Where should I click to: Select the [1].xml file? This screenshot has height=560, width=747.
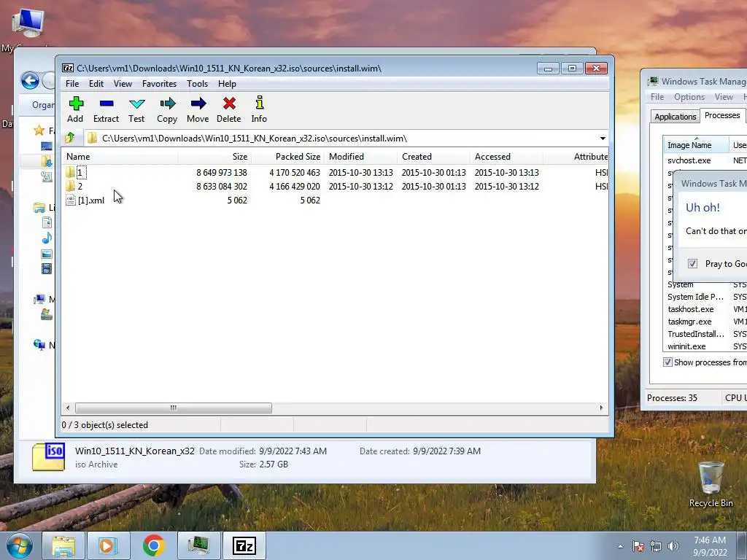[85, 200]
